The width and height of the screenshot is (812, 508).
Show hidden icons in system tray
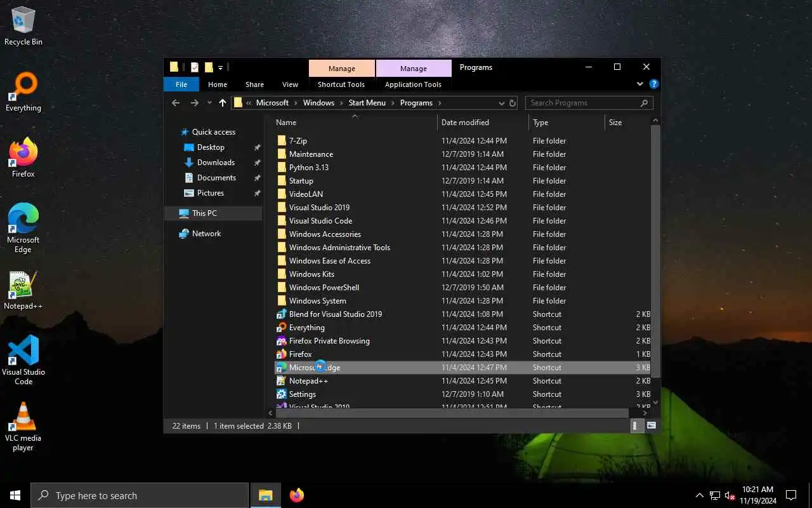[700, 495]
